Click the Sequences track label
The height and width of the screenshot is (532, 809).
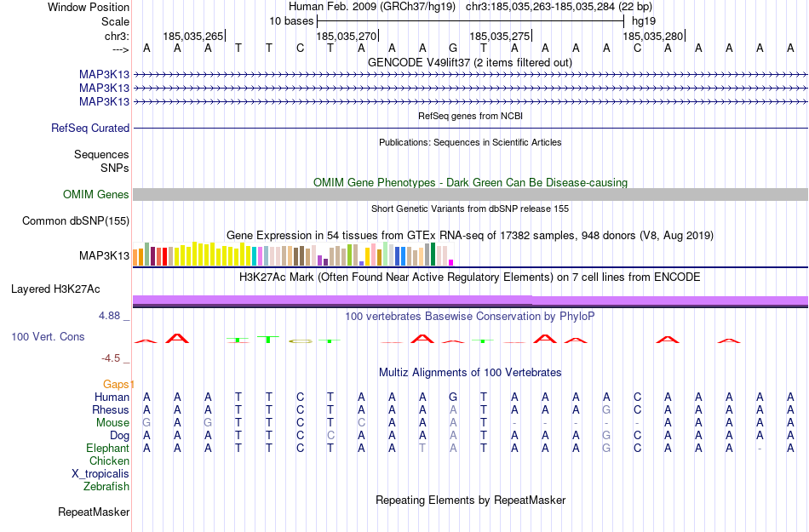(x=101, y=155)
